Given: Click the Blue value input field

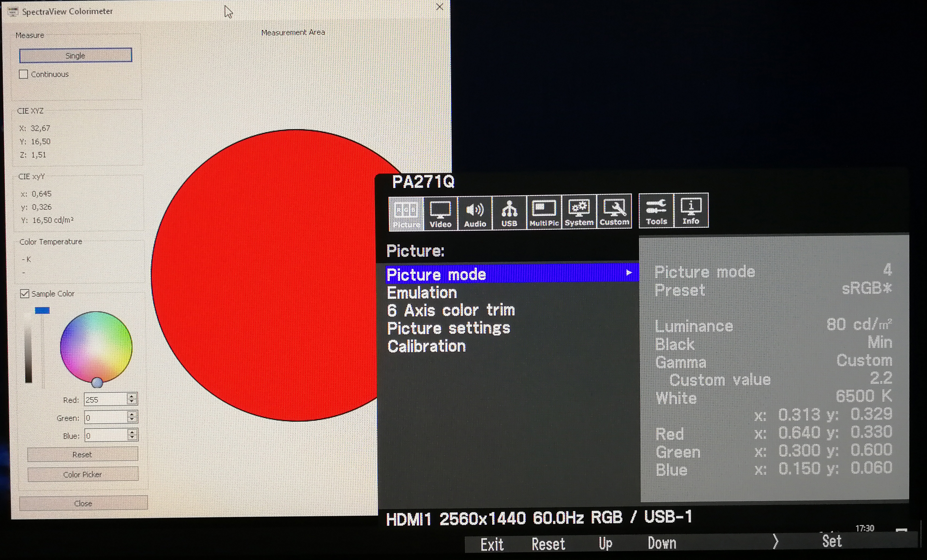Looking at the screenshot, I should tap(105, 436).
